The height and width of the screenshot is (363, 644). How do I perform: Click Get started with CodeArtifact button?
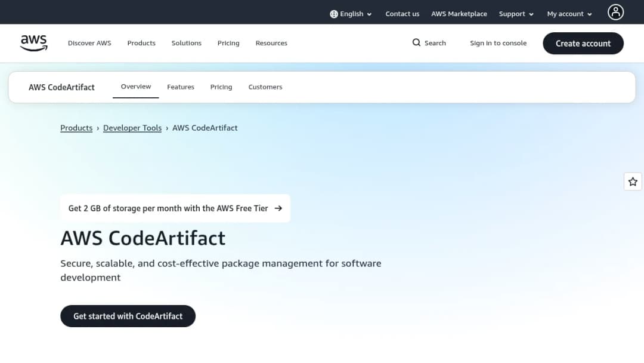128,316
